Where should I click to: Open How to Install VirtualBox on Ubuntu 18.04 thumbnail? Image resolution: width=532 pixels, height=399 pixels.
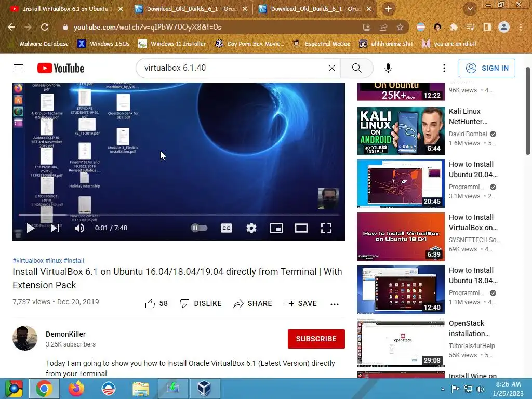pyautogui.click(x=401, y=236)
